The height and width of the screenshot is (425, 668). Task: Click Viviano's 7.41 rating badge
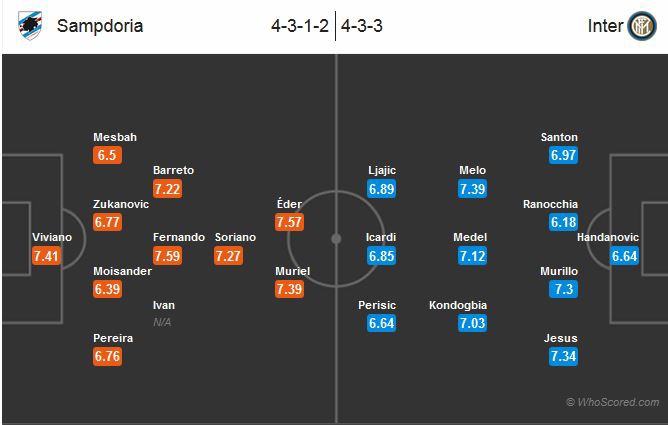48,256
